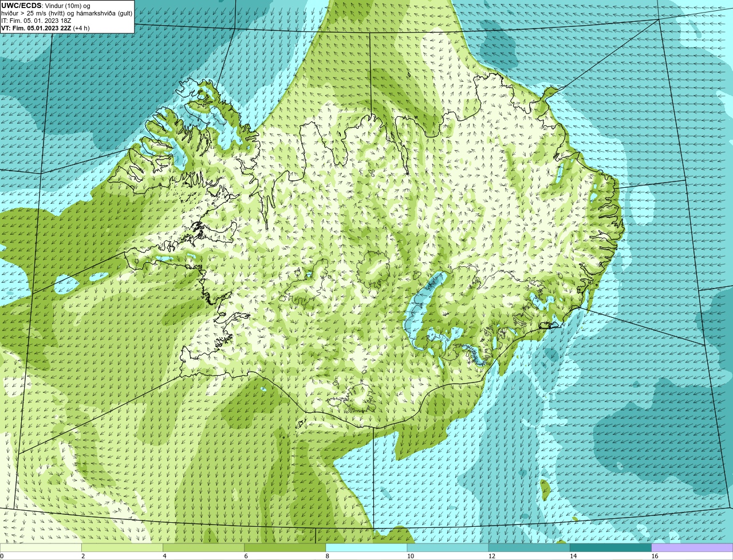Click the legend value "14"
733x560 pixels.
click(x=573, y=556)
